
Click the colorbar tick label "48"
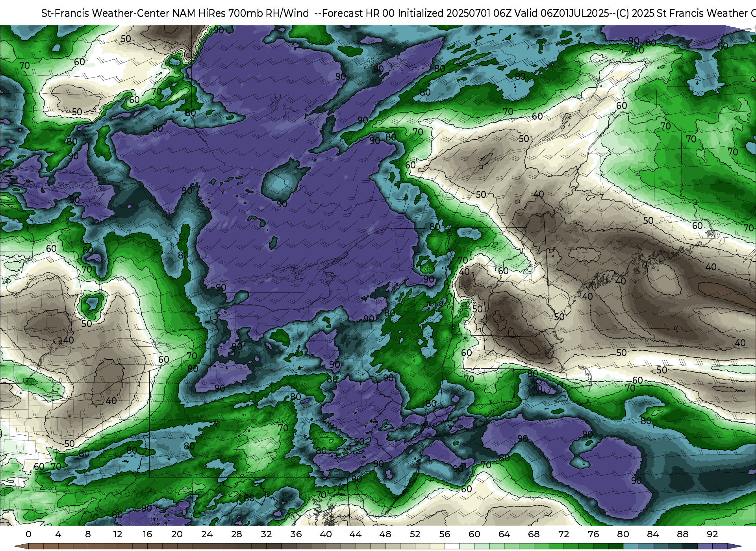coord(385,534)
